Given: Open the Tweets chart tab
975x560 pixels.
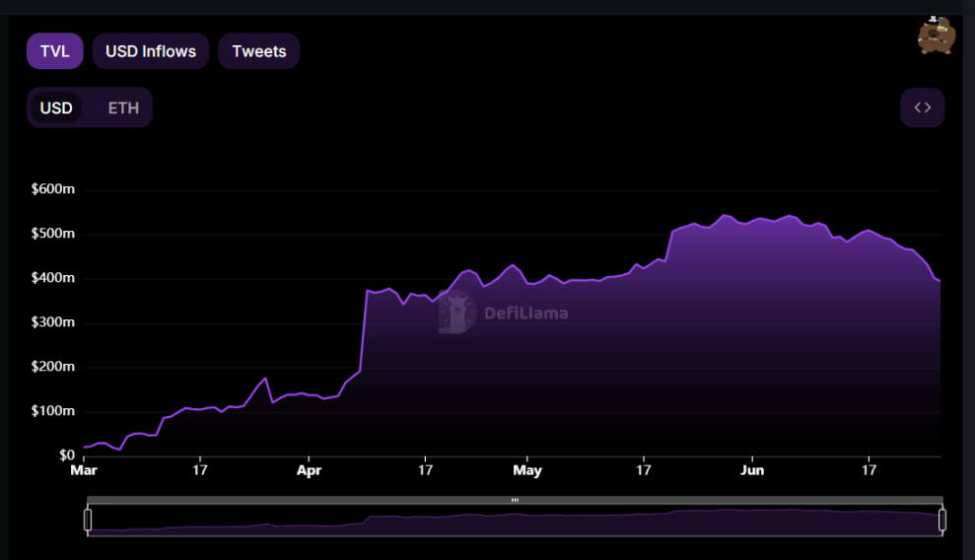Looking at the screenshot, I should click(258, 51).
